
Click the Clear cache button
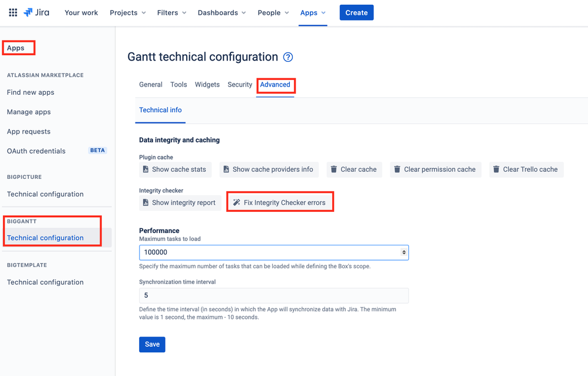[x=354, y=169]
